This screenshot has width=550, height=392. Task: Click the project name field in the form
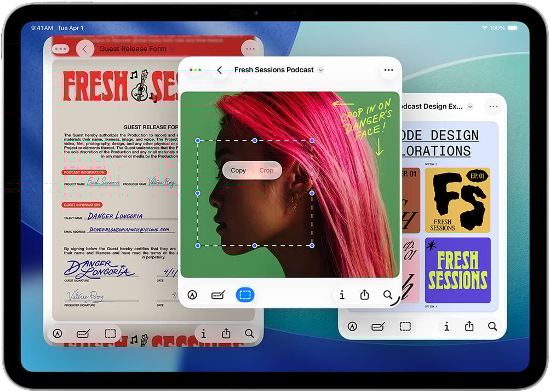pyautogui.click(x=103, y=182)
